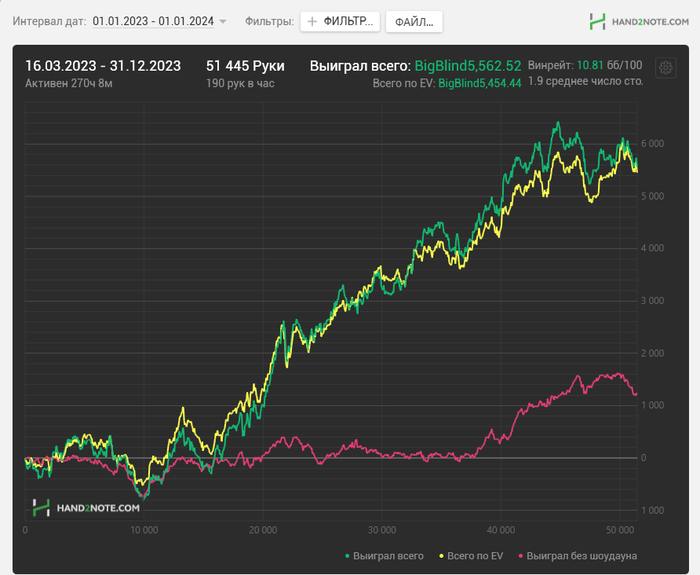Click the HAND2NOTE.COM logo in header

tap(639, 21)
